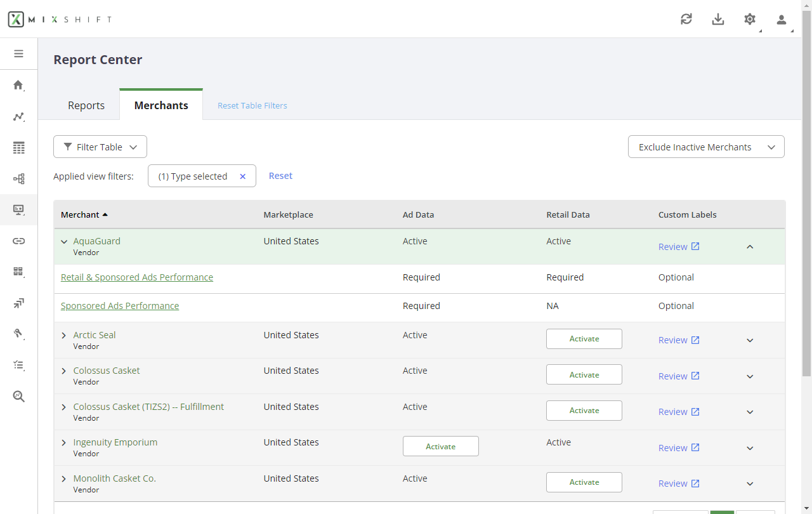This screenshot has width=812, height=514.
Task: Open the settings gear menu
Action: point(750,19)
